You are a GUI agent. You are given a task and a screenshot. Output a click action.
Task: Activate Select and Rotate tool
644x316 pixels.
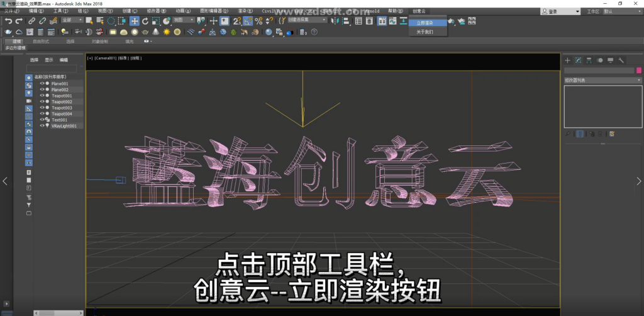click(x=145, y=21)
